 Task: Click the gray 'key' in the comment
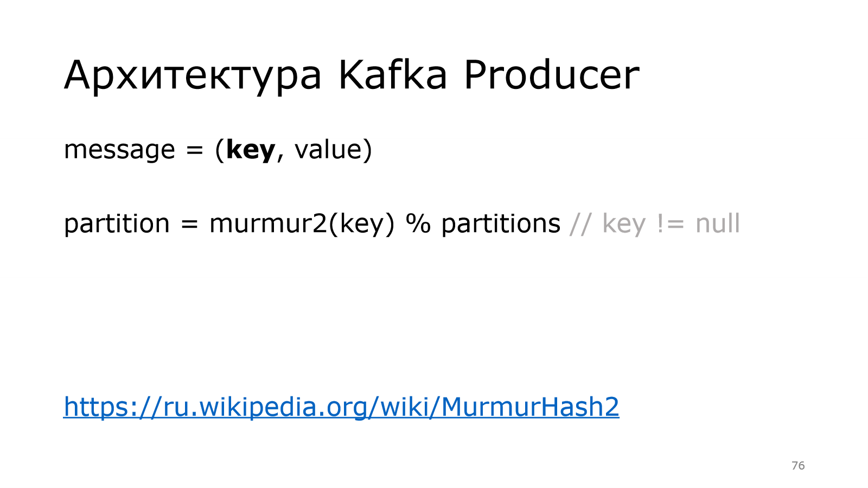(x=624, y=224)
